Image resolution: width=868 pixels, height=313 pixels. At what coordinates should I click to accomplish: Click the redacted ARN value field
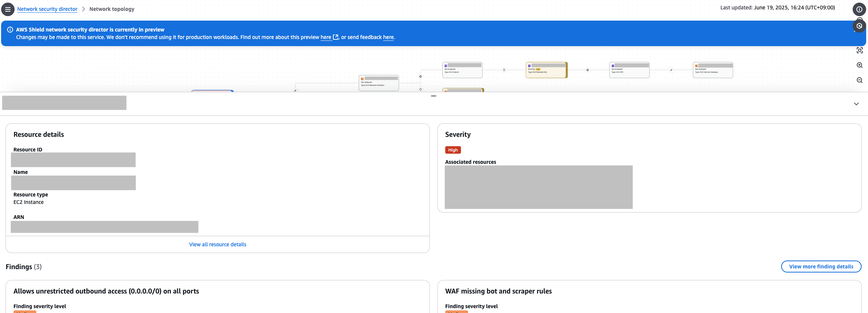104,227
